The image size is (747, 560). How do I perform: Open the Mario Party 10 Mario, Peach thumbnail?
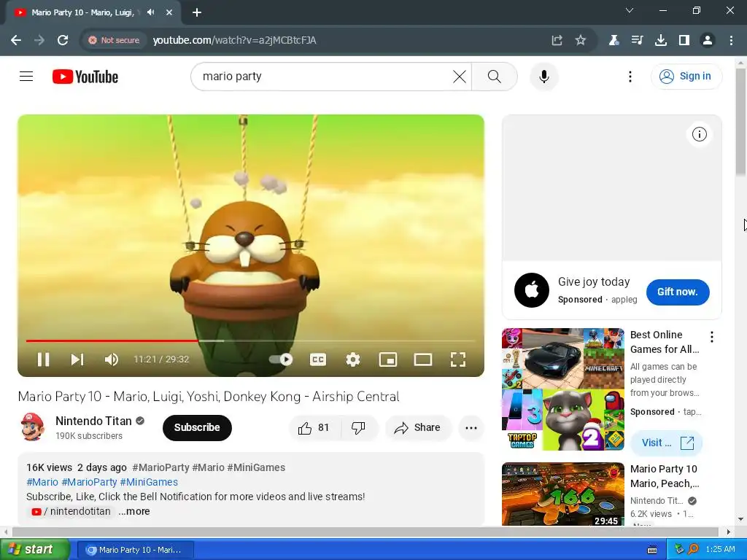[562, 494]
